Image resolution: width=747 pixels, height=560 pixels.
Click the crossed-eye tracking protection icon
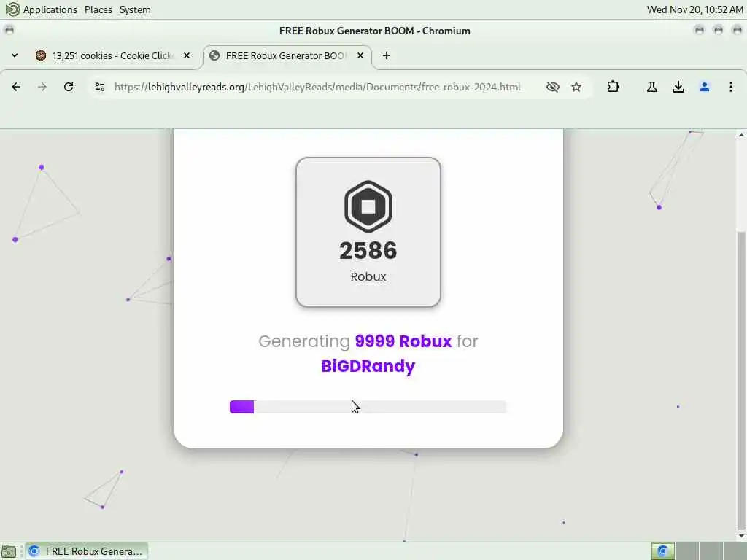(x=553, y=87)
